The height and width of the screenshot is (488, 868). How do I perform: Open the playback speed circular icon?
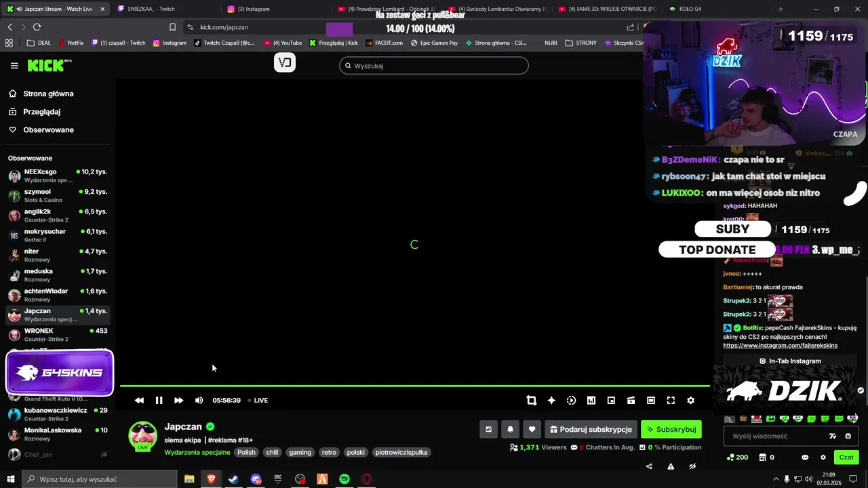point(571,401)
